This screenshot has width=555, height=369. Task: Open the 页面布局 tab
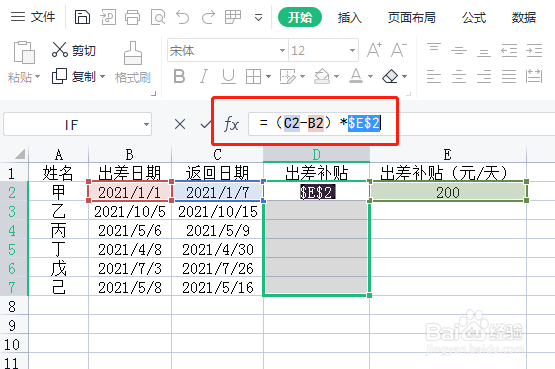coord(411,17)
